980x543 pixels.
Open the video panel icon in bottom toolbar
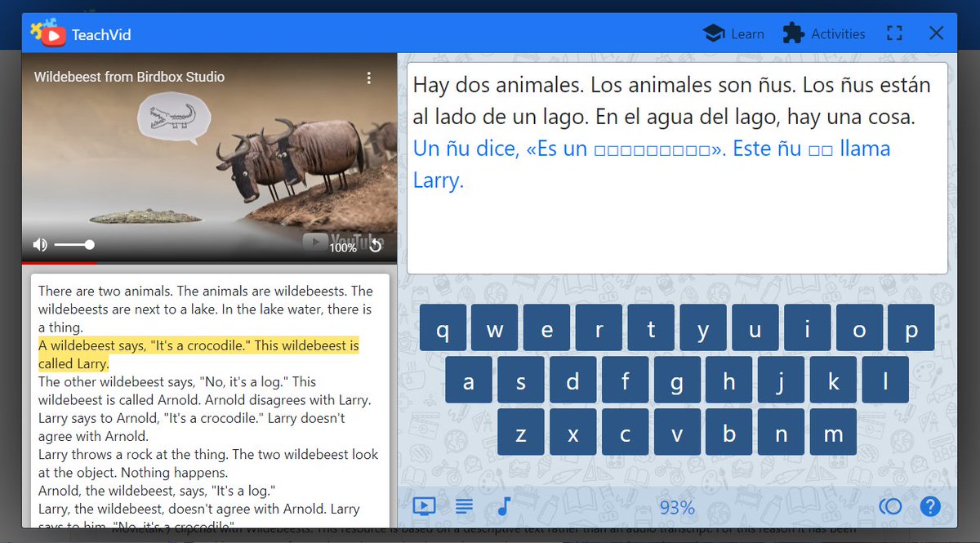424,506
